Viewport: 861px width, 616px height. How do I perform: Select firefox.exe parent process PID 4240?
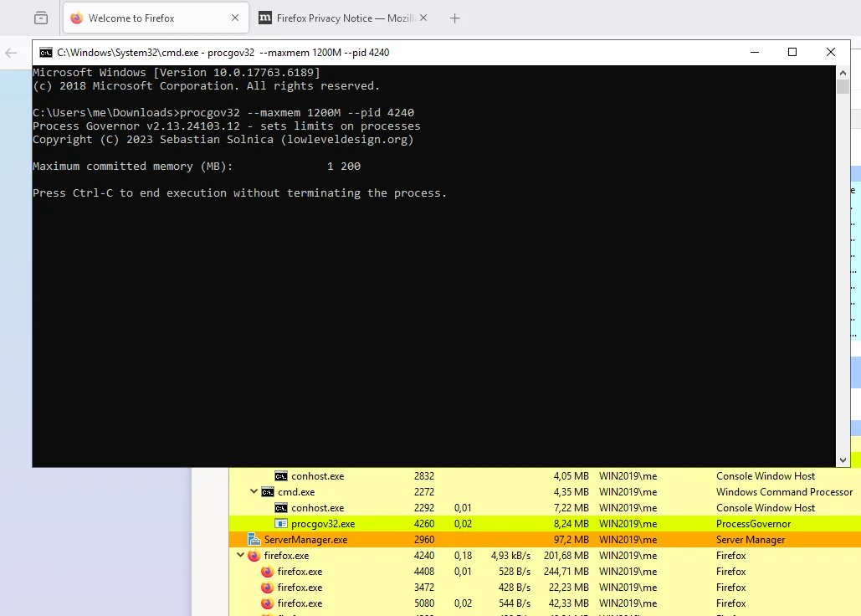tap(545, 556)
